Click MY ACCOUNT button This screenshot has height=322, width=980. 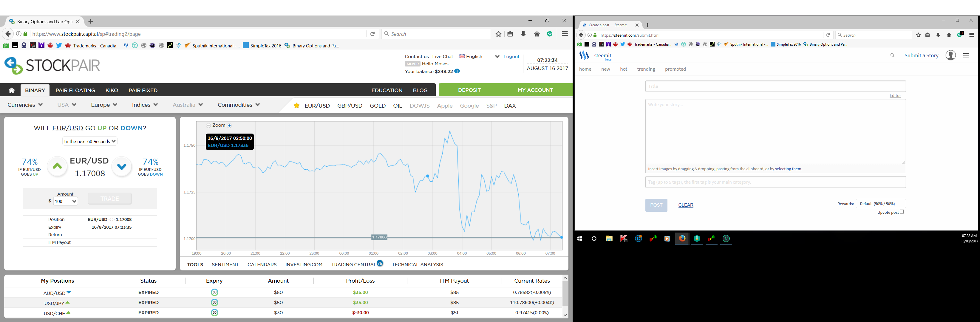tap(535, 90)
